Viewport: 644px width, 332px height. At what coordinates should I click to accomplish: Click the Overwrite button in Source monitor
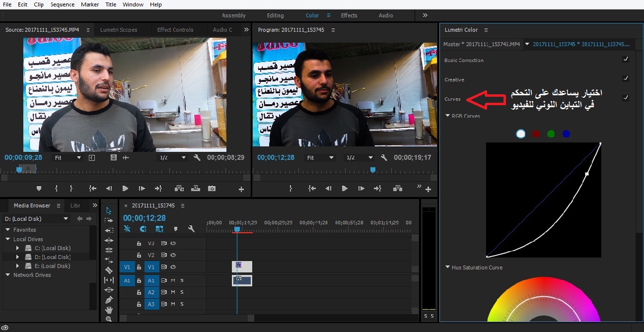196,189
